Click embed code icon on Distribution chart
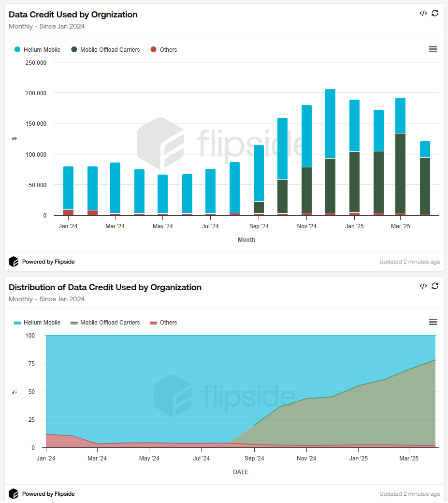The image size is (448, 503). [423, 286]
